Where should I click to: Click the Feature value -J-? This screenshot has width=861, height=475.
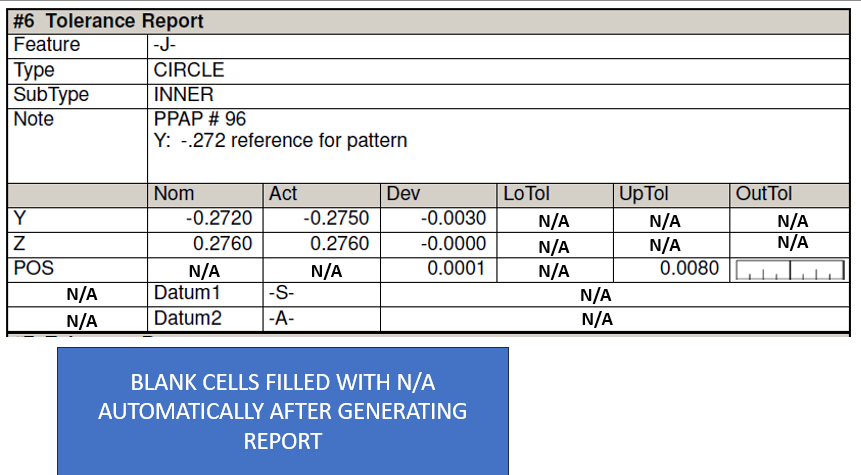[165, 44]
